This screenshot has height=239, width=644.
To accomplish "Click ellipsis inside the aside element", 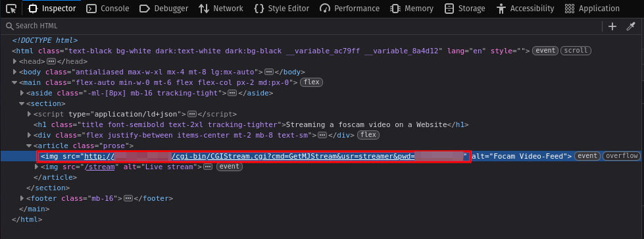I will coord(232,93).
